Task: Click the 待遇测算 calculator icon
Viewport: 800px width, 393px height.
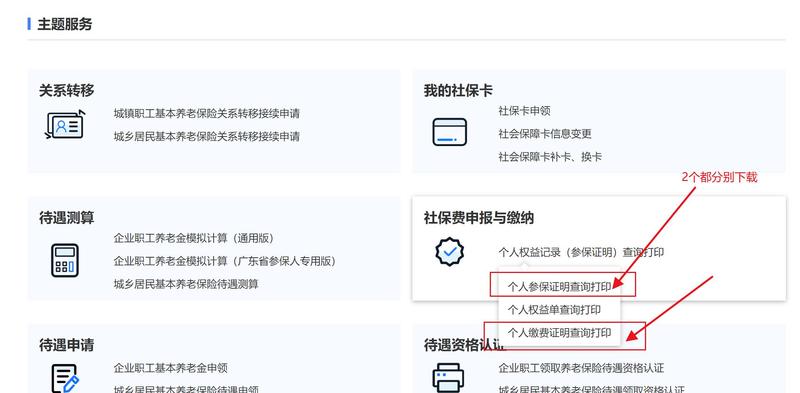Action: [65, 260]
